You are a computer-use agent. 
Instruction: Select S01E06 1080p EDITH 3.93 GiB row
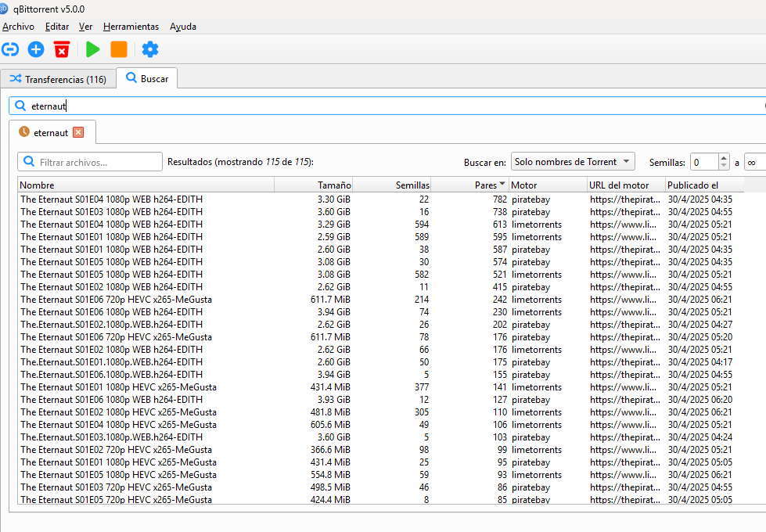381,400
